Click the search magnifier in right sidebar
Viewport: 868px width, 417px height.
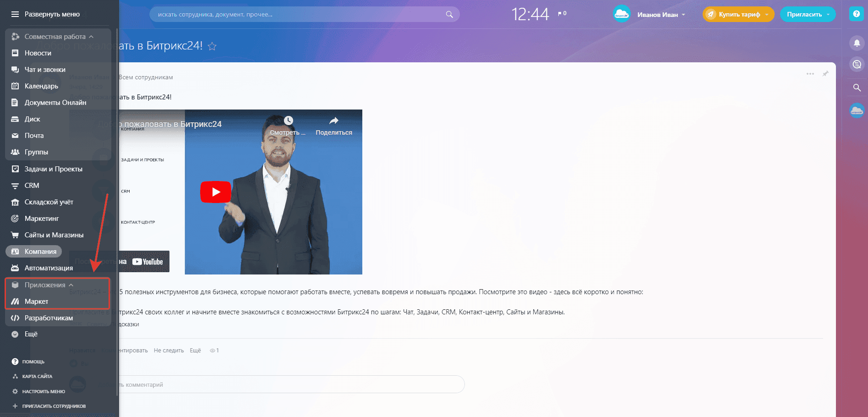coord(857,88)
